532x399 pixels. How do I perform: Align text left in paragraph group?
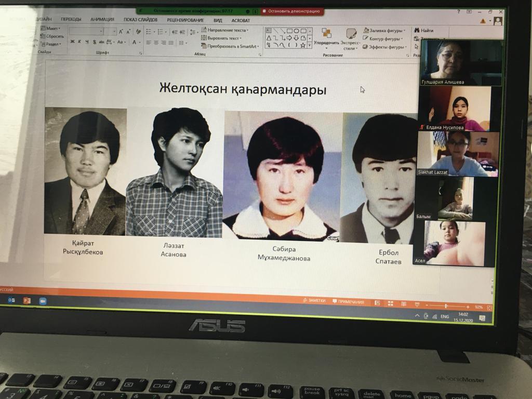click(x=149, y=43)
